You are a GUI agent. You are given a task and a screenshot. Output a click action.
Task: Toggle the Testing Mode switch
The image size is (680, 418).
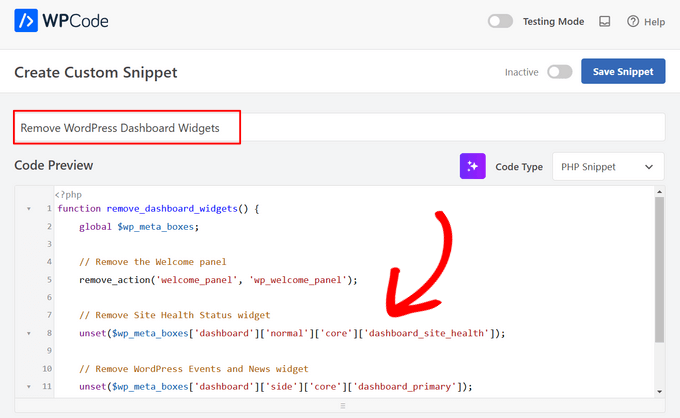(500, 21)
